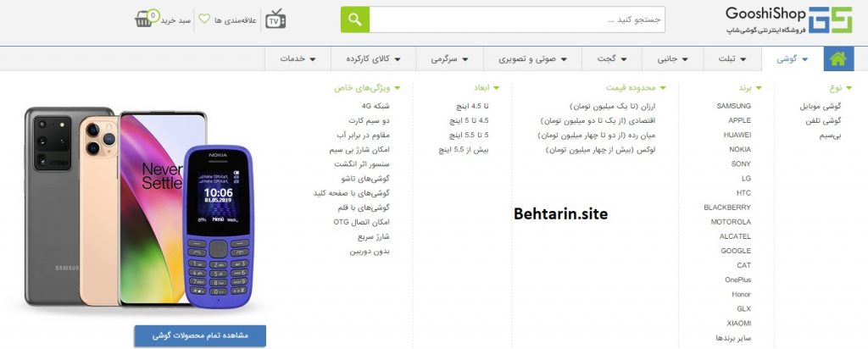
Task: Select شارژ سریع feature
Action: pyautogui.click(x=374, y=236)
